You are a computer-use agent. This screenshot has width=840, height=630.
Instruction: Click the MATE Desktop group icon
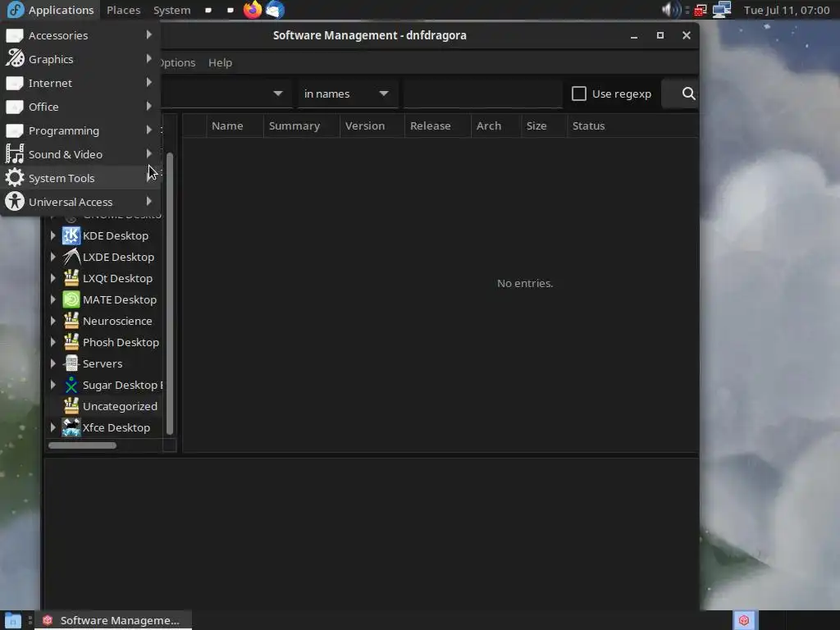tap(71, 299)
